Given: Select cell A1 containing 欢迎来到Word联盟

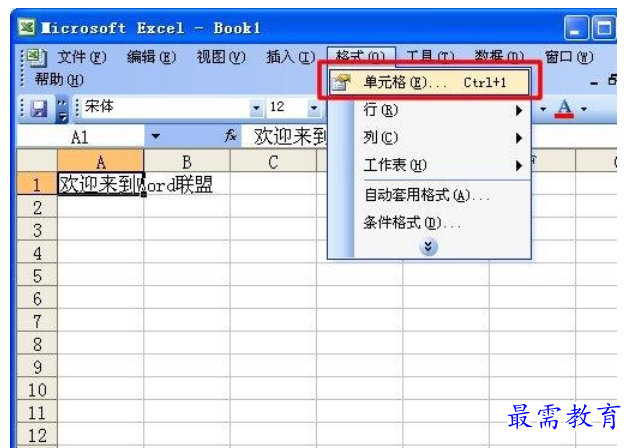Looking at the screenshot, I should point(100,184).
